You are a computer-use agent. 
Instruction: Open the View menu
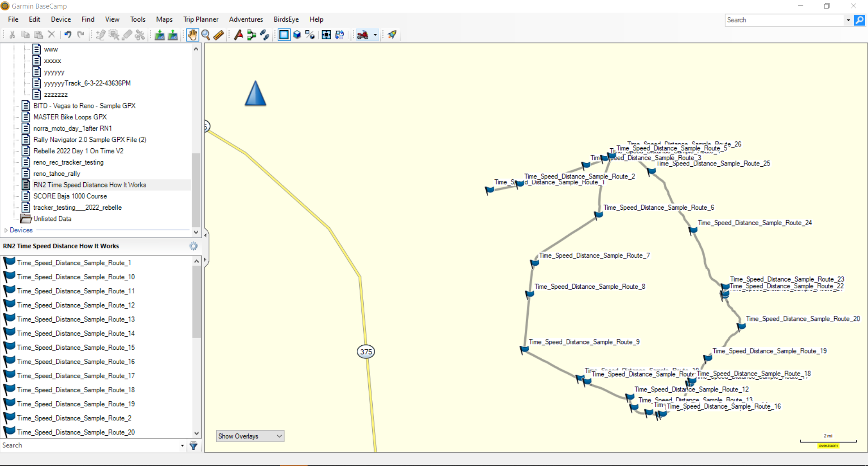click(112, 19)
